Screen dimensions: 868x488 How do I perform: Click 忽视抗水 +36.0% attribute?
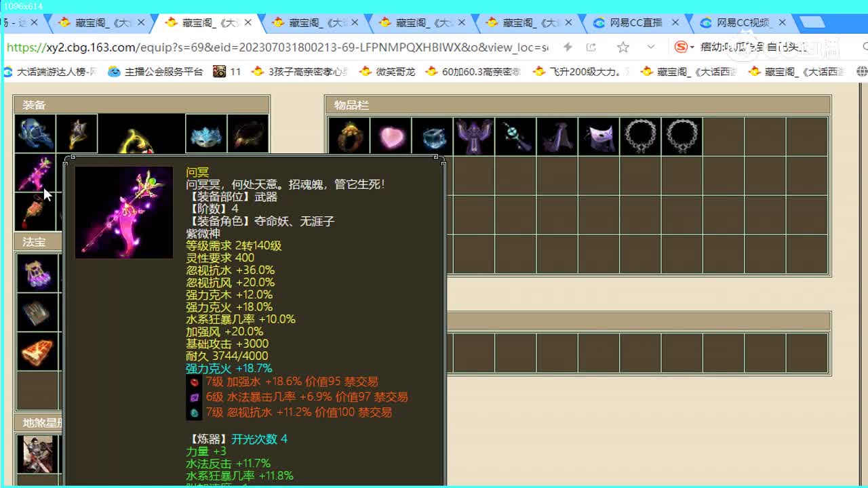click(x=230, y=270)
